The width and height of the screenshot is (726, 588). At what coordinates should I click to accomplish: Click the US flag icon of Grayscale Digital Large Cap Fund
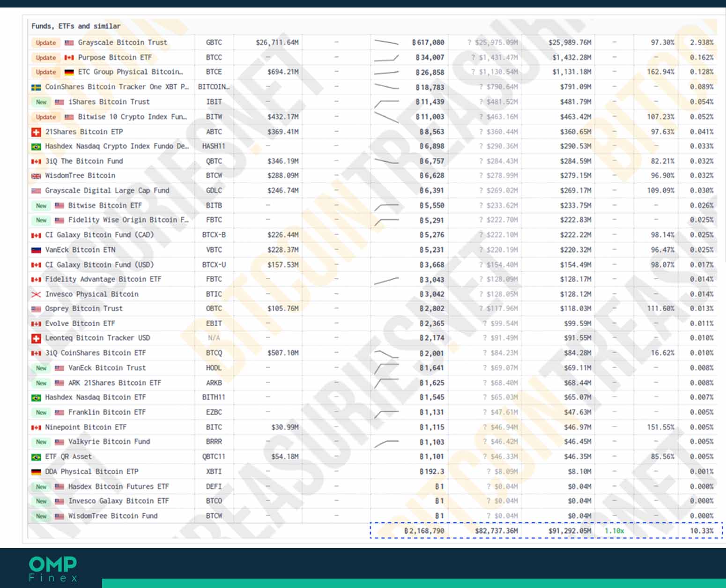tap(36, 191)
